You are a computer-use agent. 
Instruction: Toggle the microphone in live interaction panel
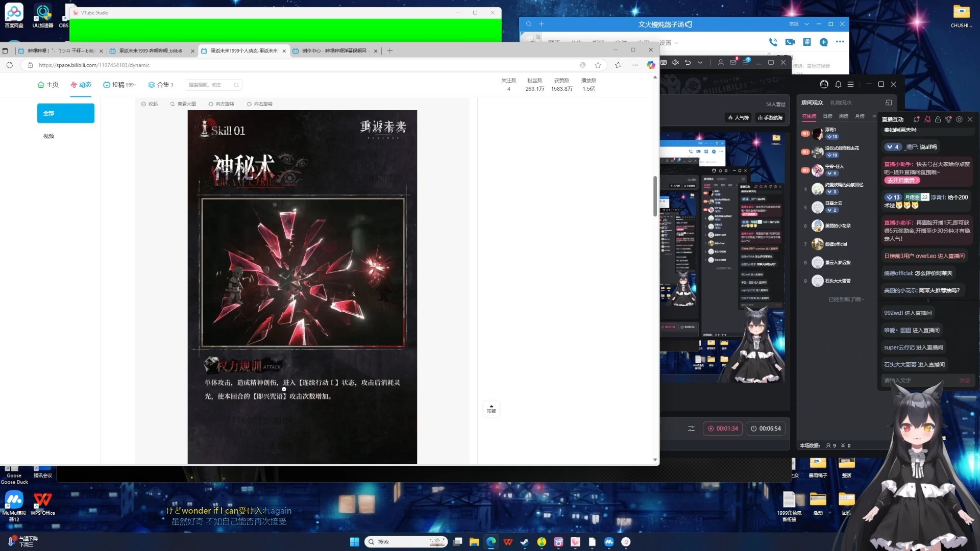[x=948, y=119]
